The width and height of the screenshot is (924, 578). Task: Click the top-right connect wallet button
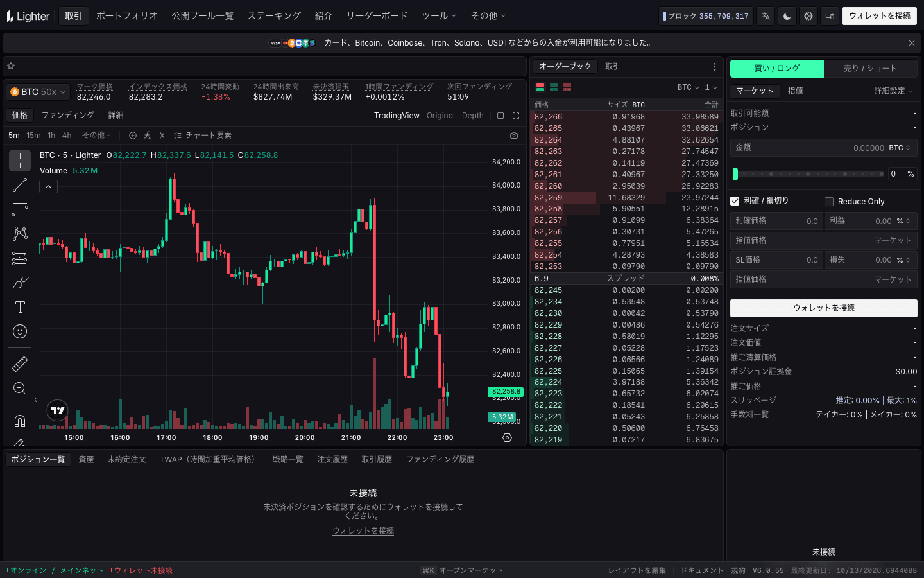[880, 16]
